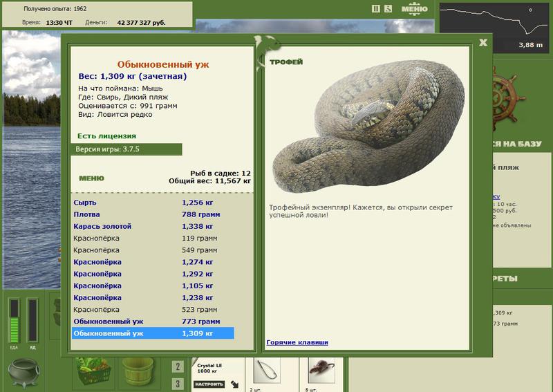Switch to rod slot 2
This screenshot has height=392, width=553.
tap(178, 366)
